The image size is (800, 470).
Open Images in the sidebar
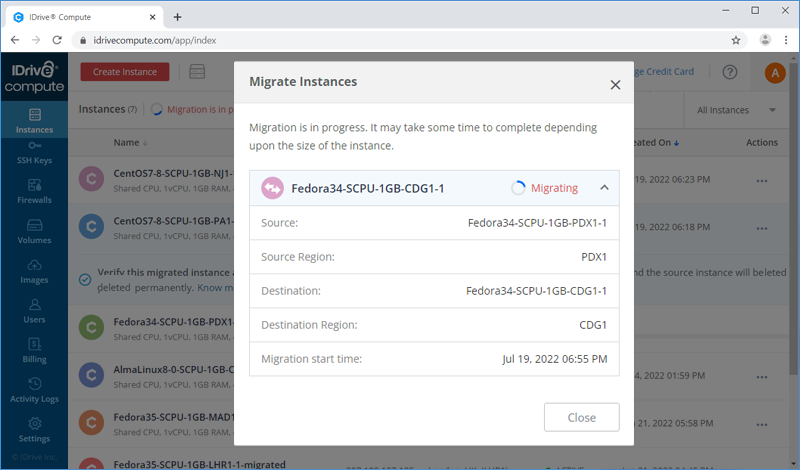34,271
